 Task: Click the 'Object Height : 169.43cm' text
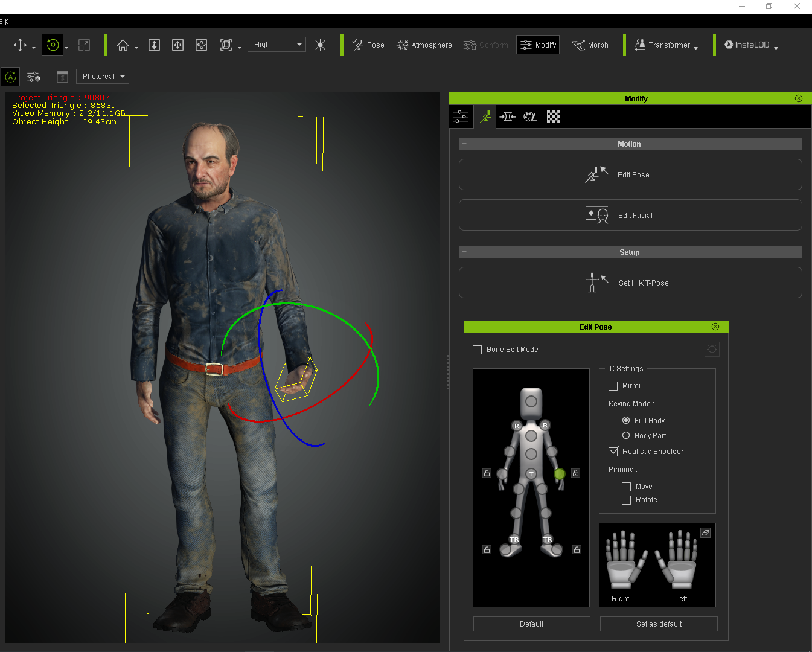click(64, 122)
